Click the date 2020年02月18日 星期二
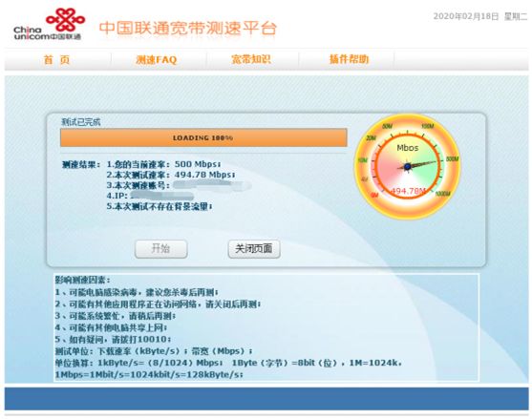The width and height of the screenshot is (532, 419). pos(480,16)
